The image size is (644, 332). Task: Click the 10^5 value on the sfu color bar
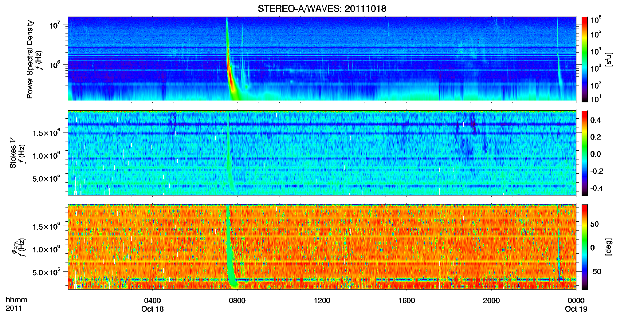tap(596, 34)
